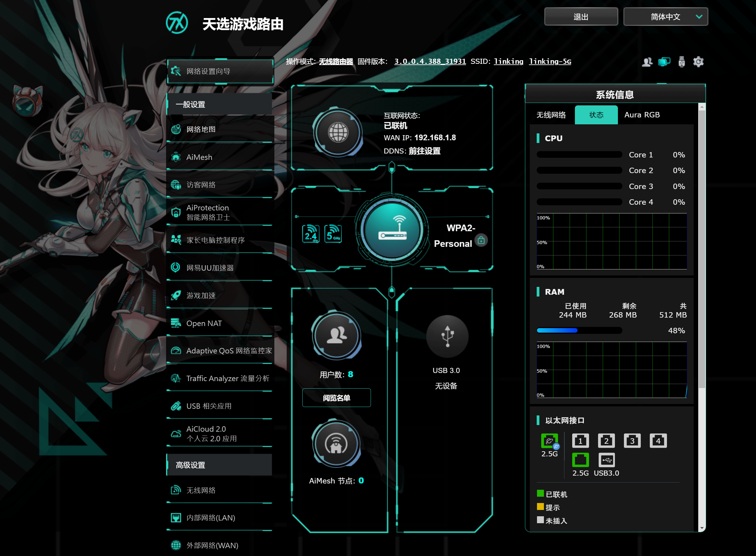
Task: Open Open NAT menu item
Action: (220, 323)
